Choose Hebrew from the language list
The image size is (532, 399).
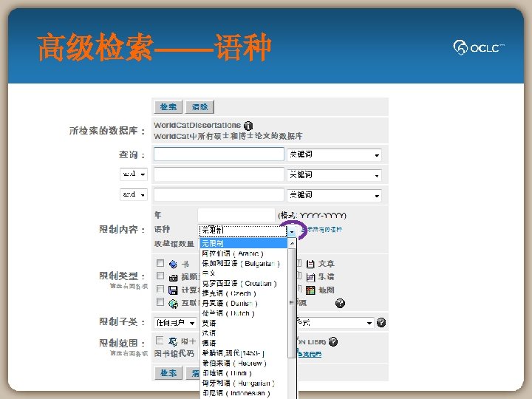point(243,363)
